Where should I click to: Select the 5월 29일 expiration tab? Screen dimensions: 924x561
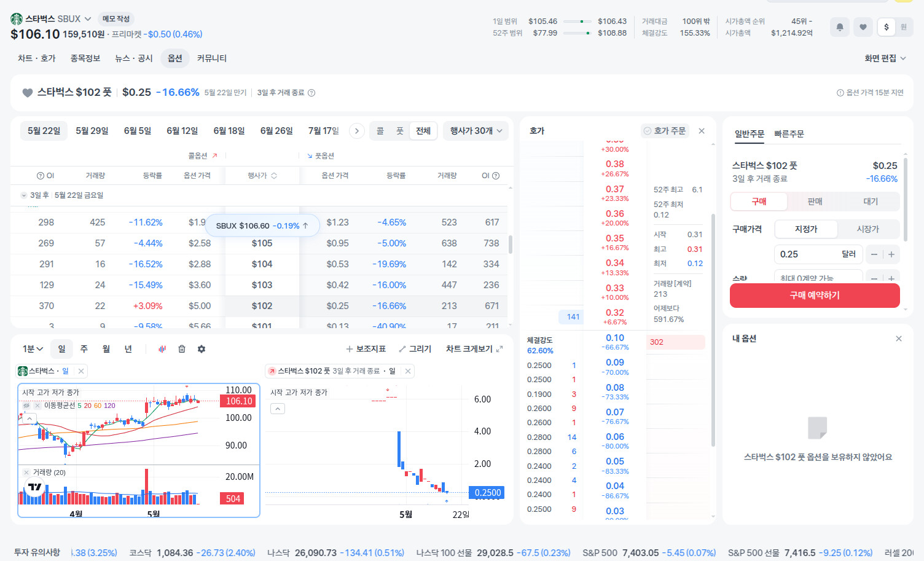tap(92, 131)
